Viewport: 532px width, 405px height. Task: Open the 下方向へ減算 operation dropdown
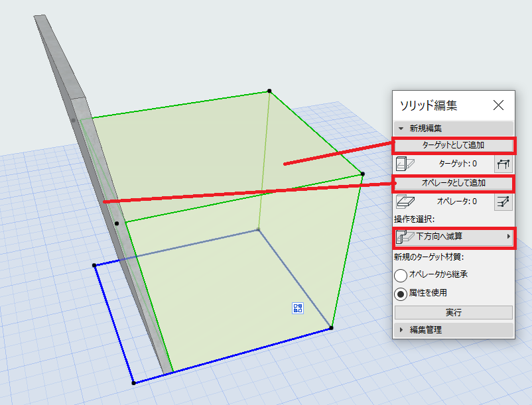tap(453, 237)
